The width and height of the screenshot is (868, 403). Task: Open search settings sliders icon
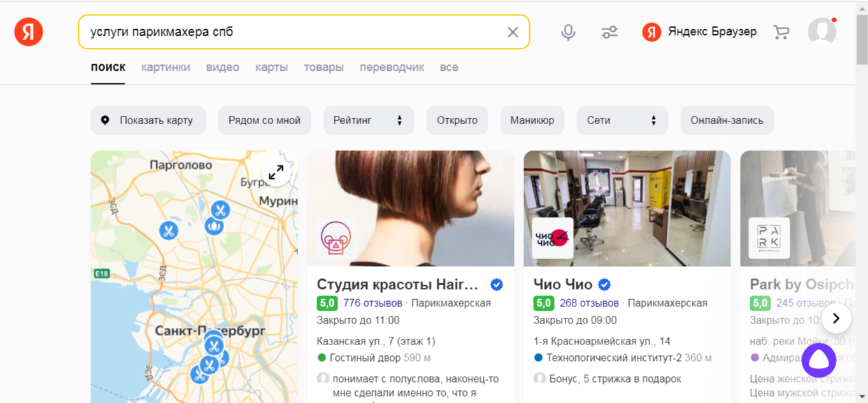tap(609, 32)
